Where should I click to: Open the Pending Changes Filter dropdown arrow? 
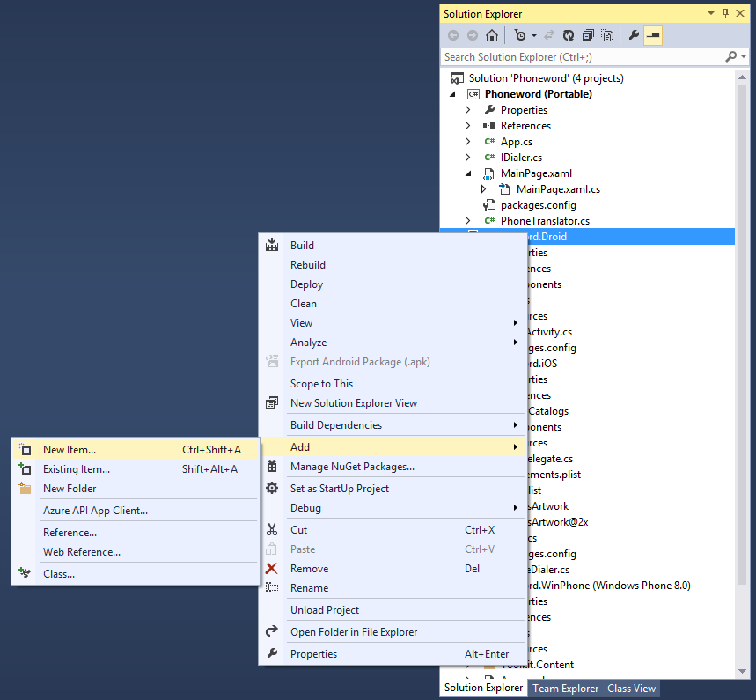533,36
